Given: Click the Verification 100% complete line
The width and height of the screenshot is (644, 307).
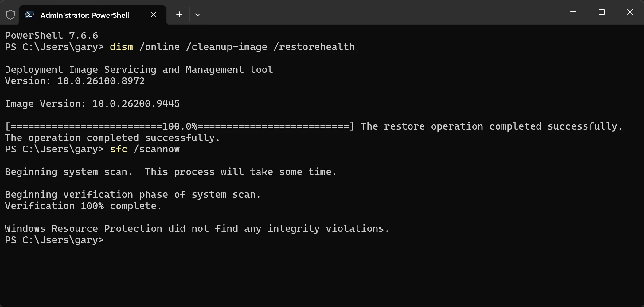Looking at the screenshot, I should [83, 206].
